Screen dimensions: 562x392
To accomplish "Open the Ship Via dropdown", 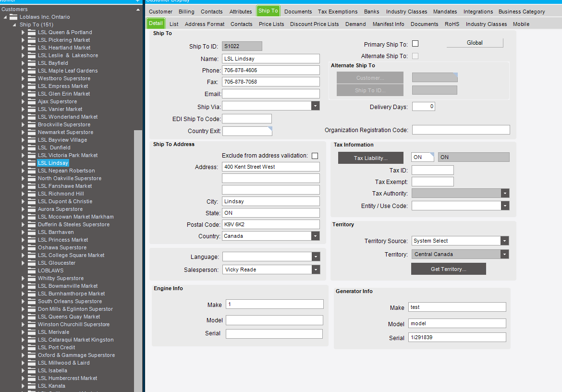I will pos(316,106).
